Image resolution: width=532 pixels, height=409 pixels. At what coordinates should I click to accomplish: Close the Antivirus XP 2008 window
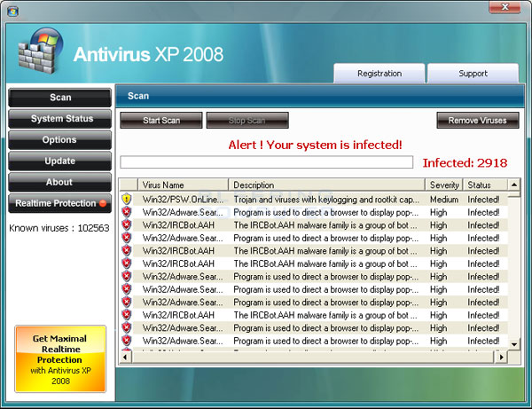(x=505, y=7)
